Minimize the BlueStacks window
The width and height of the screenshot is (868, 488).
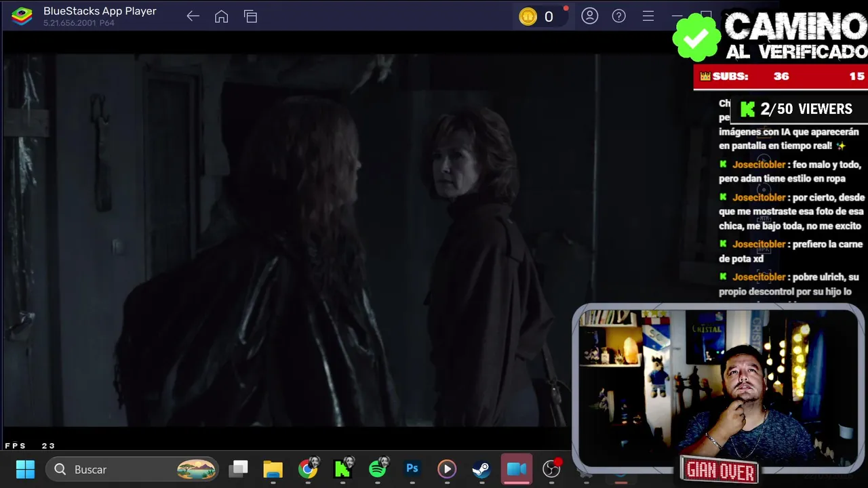pos(677,16)
